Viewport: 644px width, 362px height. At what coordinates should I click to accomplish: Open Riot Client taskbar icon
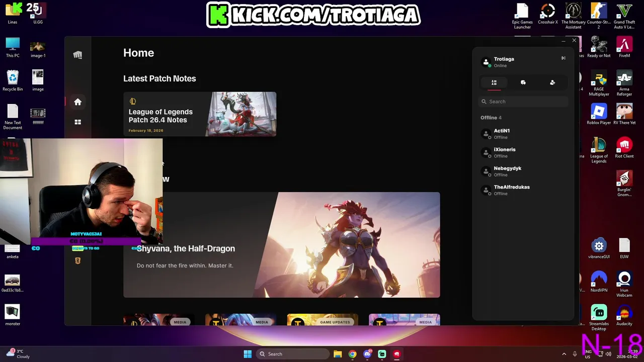(396, 354)
